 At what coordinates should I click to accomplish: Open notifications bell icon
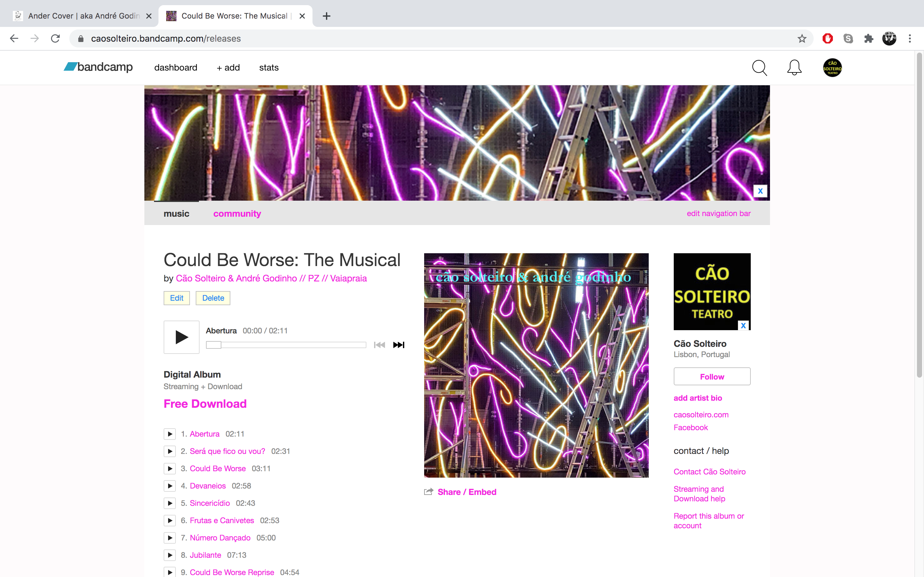click(794, 68)
